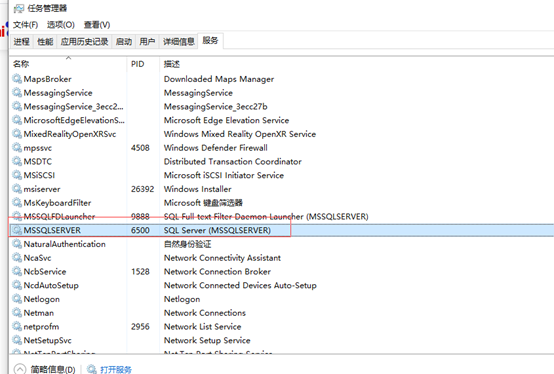Click PID 9888 cell
Viewport: 554px width, 374px height.
coord(140,216)
